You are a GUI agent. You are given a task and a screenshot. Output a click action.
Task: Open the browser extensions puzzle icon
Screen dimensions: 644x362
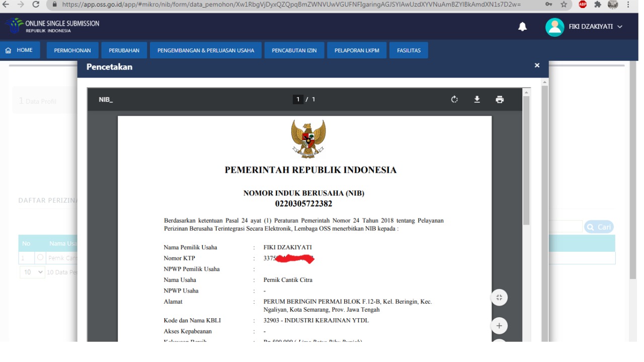[x=598, y=5]
